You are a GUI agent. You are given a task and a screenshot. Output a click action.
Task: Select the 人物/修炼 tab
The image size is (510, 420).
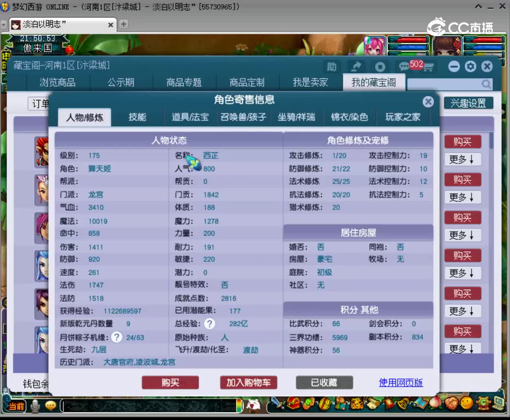tap(84, 117)
